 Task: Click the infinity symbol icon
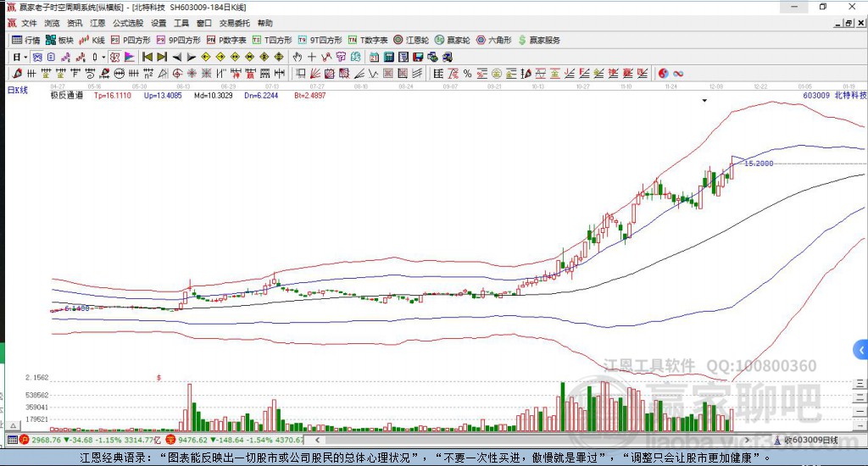pos(678,74)
